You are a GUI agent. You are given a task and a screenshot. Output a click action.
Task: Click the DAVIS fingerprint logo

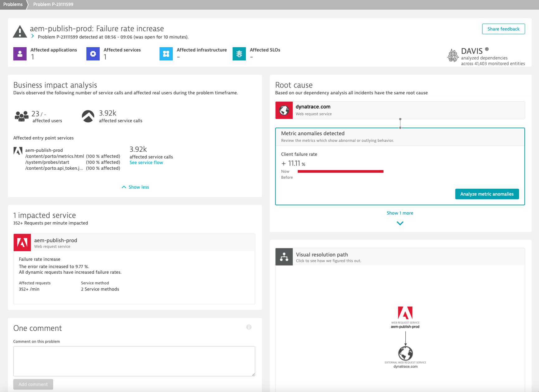[x=453, y=55]
